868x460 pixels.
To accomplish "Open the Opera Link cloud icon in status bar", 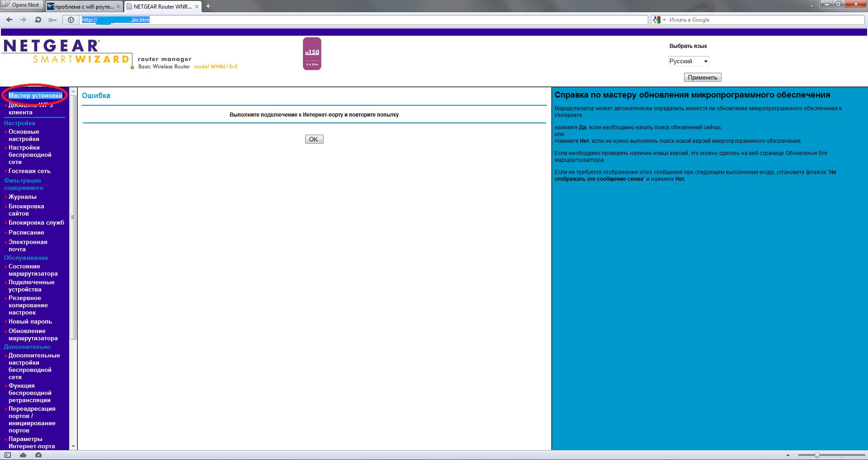I will tap(23, 455).
